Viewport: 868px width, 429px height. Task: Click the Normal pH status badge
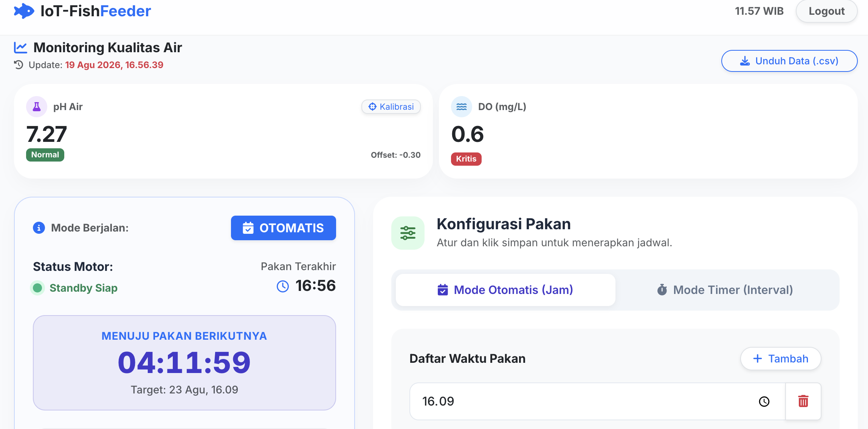pos(45,155)
